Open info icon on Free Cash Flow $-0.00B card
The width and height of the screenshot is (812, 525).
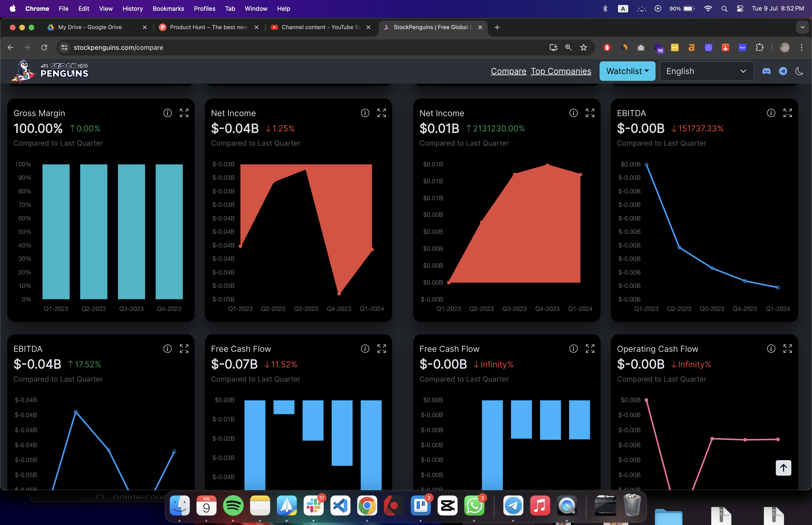574,349
